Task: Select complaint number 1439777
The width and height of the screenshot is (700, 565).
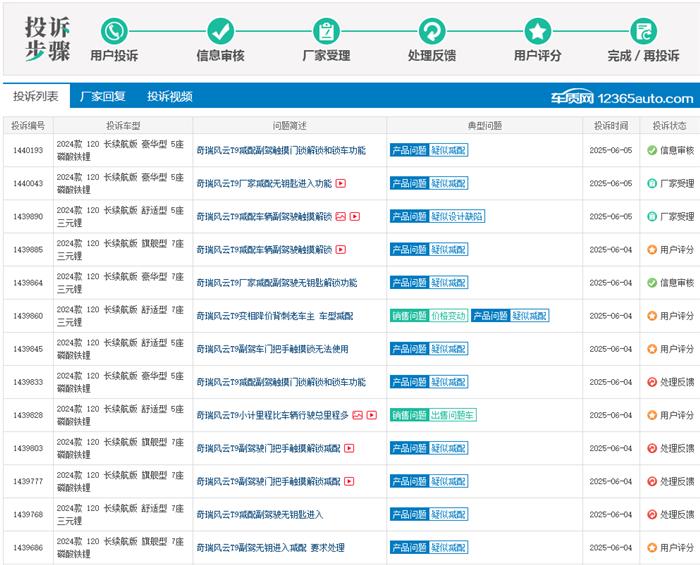Action: [x=28, y=481]
